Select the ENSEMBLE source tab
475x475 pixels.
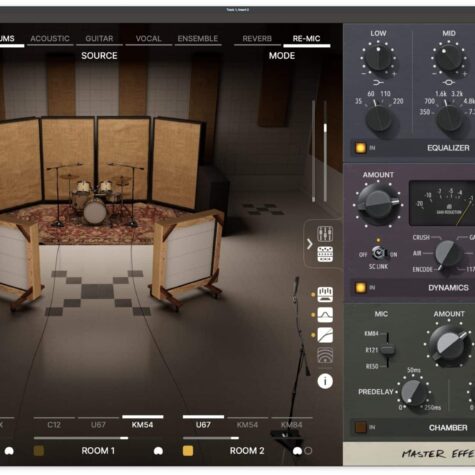198,39
